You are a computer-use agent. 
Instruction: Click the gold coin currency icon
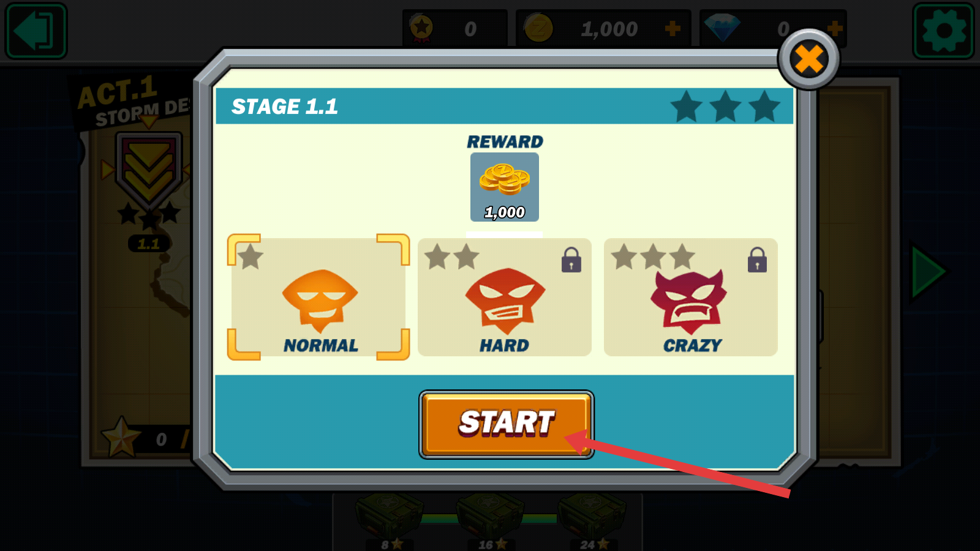pos(539,28)
